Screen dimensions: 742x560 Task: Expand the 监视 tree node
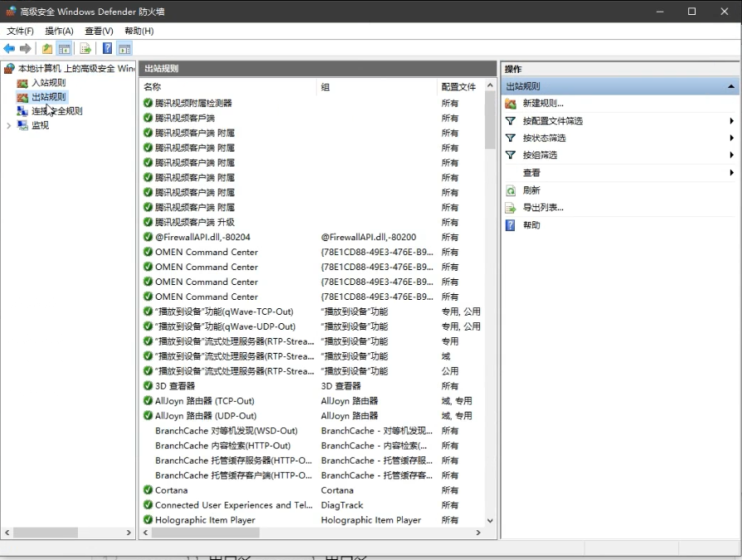tap(8, 125)
